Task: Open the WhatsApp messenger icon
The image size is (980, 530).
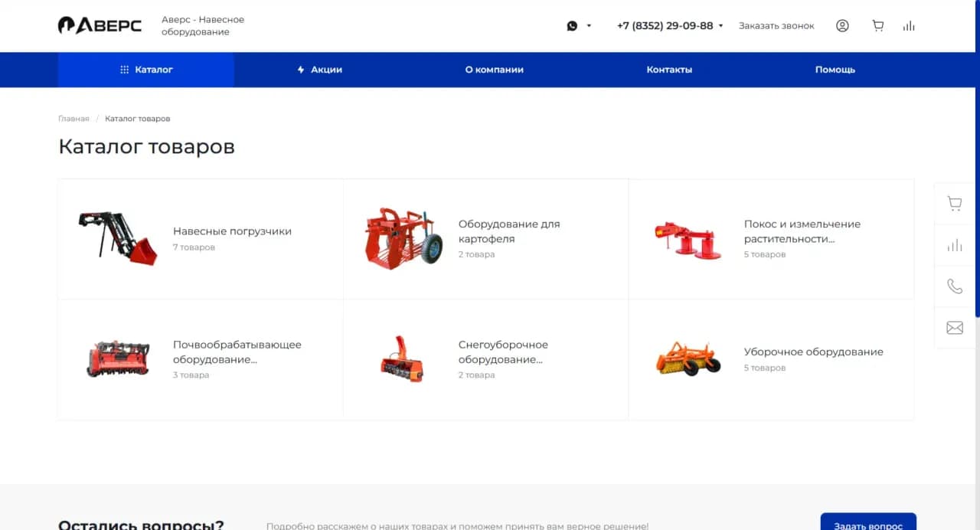Action: tap(572, 26)
